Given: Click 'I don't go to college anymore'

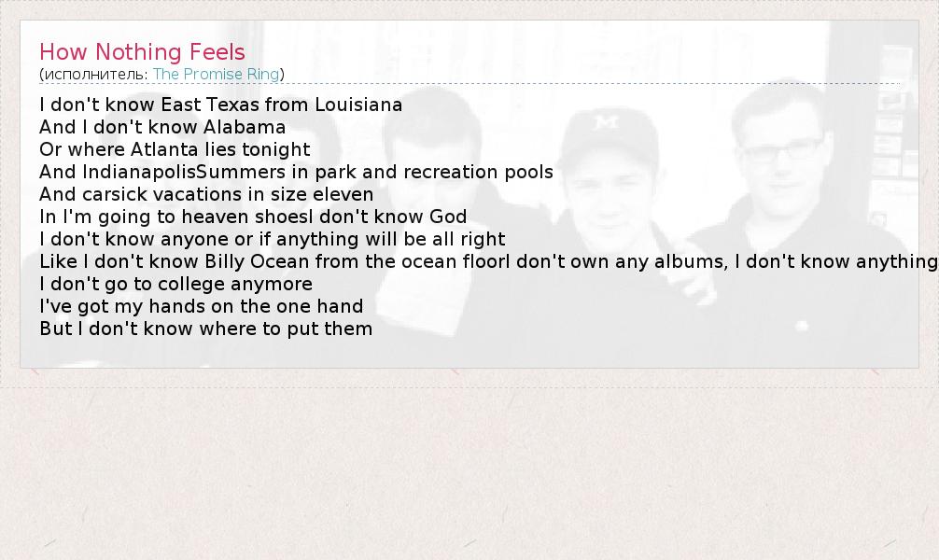Looking at the screenshot, I should tap(175, 284).
